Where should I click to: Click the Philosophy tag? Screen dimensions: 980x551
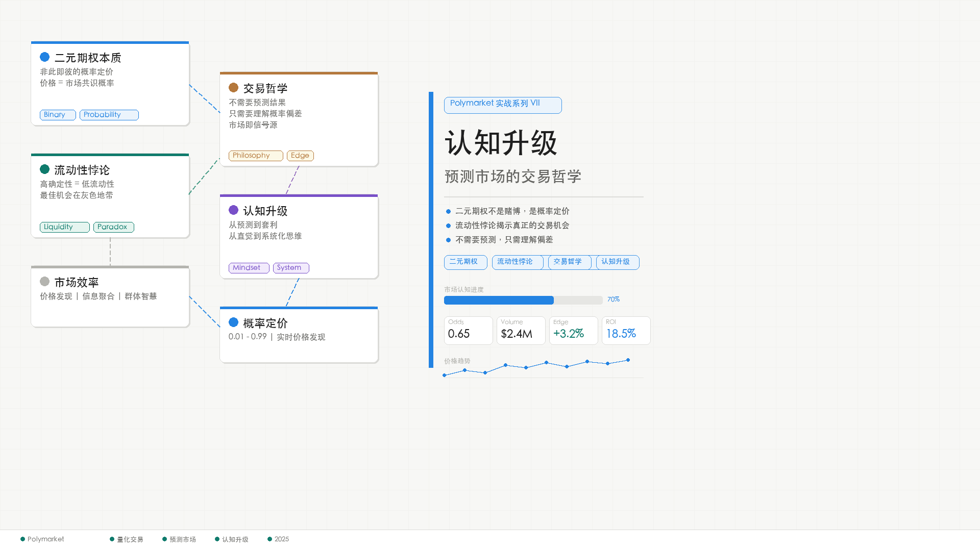click(x=255, y=156)
